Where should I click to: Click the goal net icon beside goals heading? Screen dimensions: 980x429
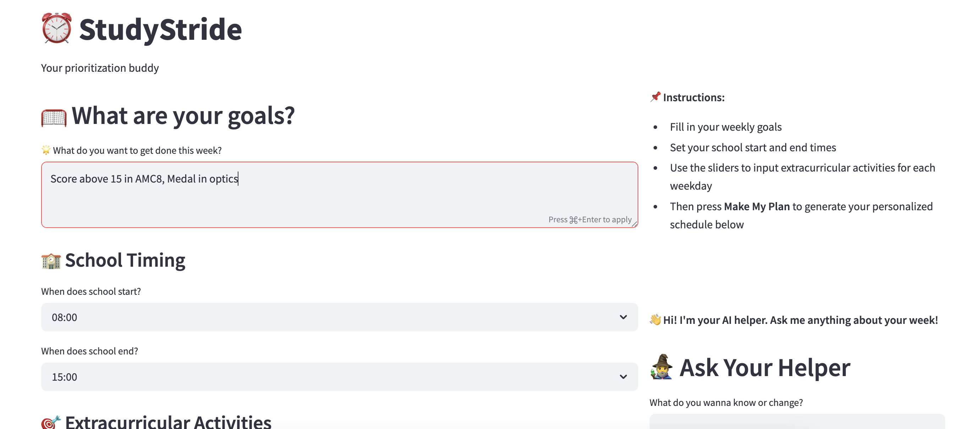coord(54,117)
